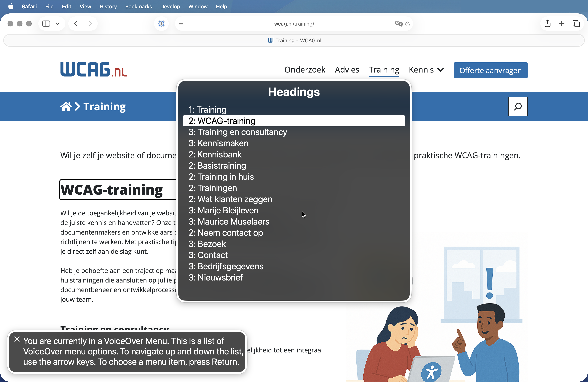The width and height of the screenshot is (588, 382).
Task: Select heading '3: Kennismaken'
Action: pos(294,143)
